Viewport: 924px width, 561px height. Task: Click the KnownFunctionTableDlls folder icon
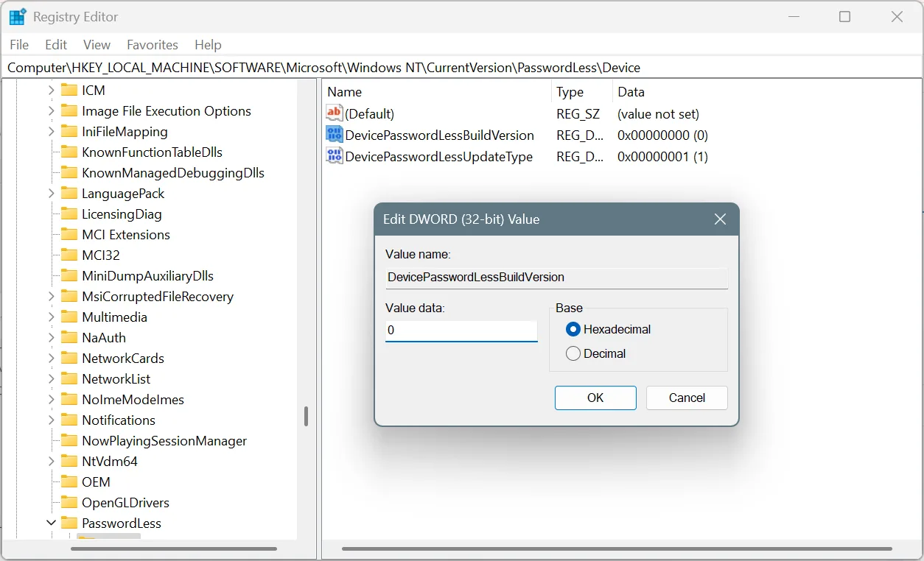(x=69, y=152)
